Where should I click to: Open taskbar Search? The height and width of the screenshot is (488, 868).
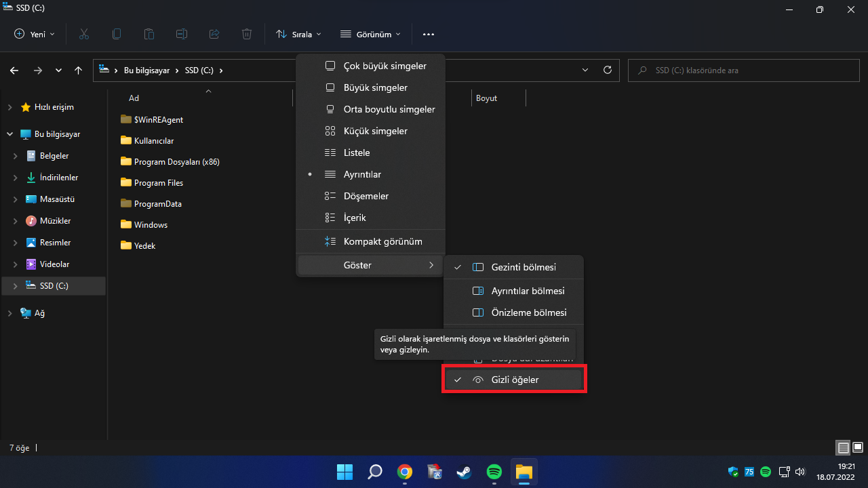pyautogui.click(x=374, y=472)
